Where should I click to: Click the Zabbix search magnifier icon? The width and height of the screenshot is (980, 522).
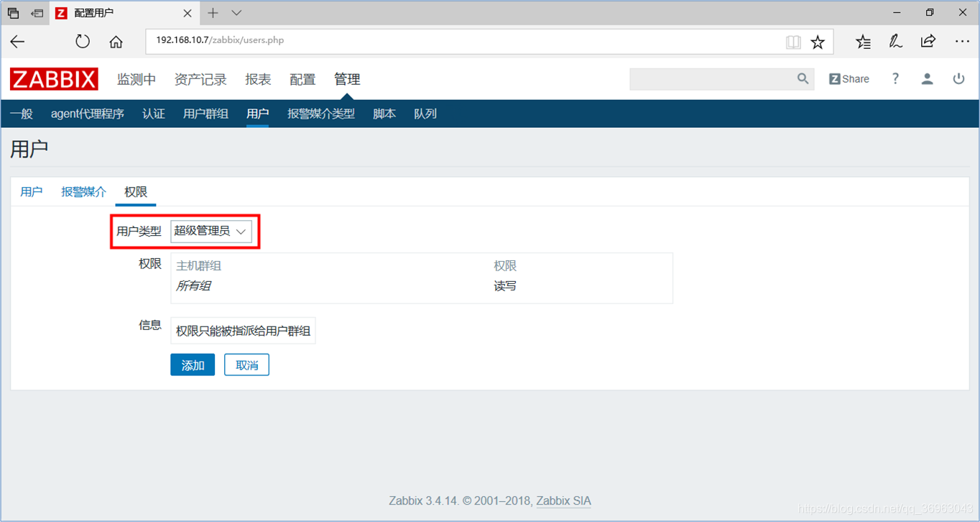click(803, 79)
